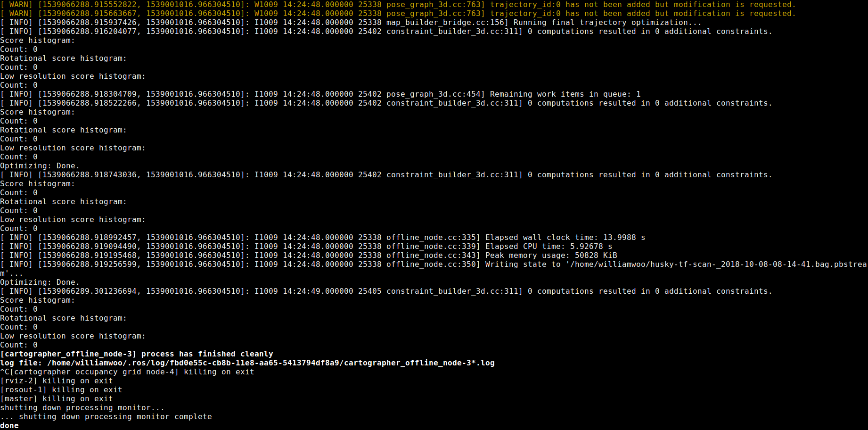Click timestamp 1539066288.918743036 in INFO line

pyautogui.click(x=90, y=175)
